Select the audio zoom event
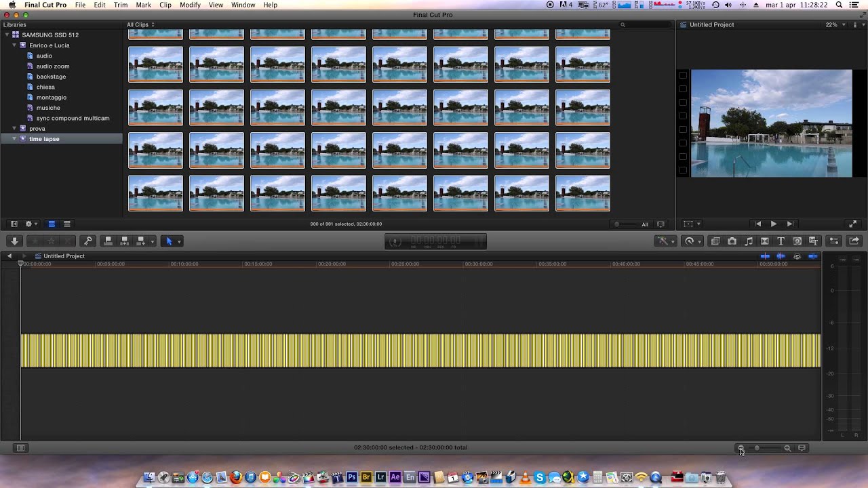Screen dimensions: 868x488 (x=53, y=66)
